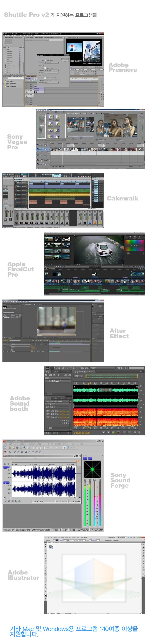Click channel 2 button in Sound Forge meters
The height and width of the screenshot is (644, 148).
point(90,458)
